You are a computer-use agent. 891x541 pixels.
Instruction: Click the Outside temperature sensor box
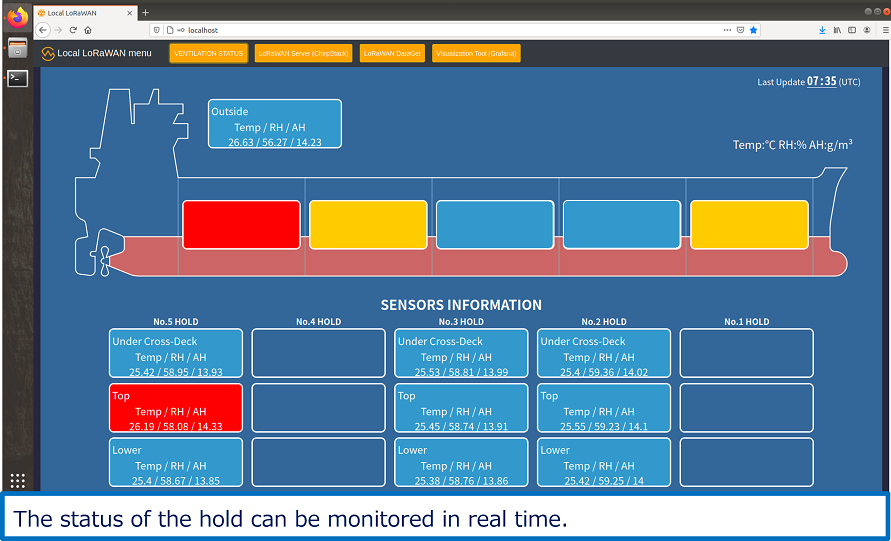[x=274, y=124]
